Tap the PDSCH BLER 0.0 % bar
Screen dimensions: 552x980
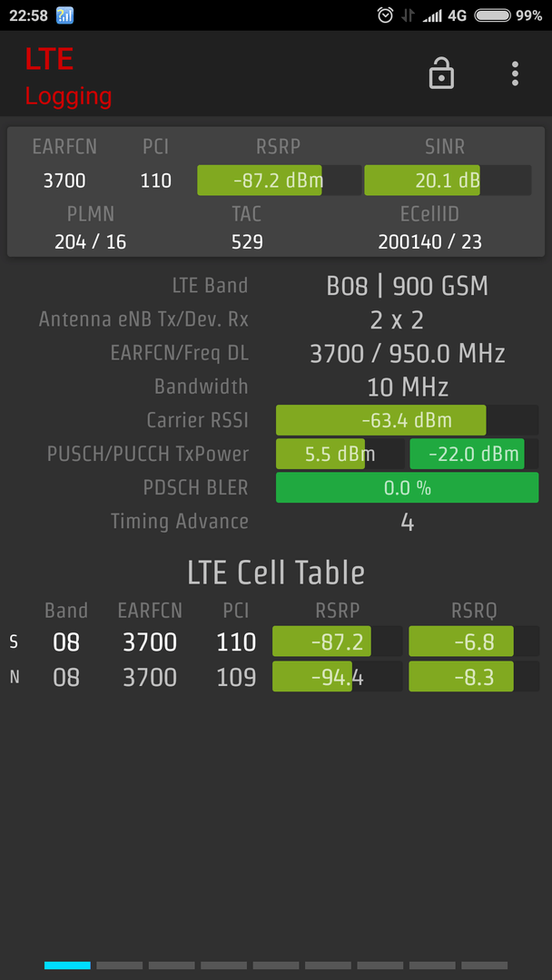406,487
